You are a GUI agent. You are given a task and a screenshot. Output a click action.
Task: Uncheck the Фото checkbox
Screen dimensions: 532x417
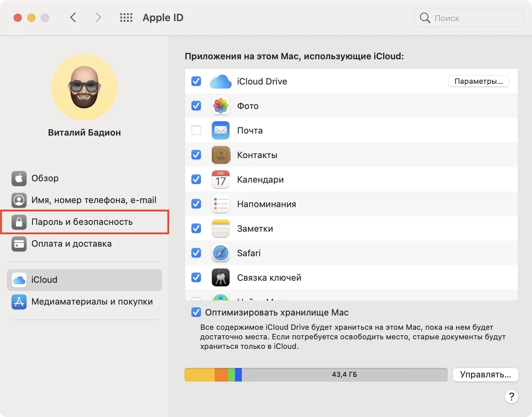[x=196, y=106]
